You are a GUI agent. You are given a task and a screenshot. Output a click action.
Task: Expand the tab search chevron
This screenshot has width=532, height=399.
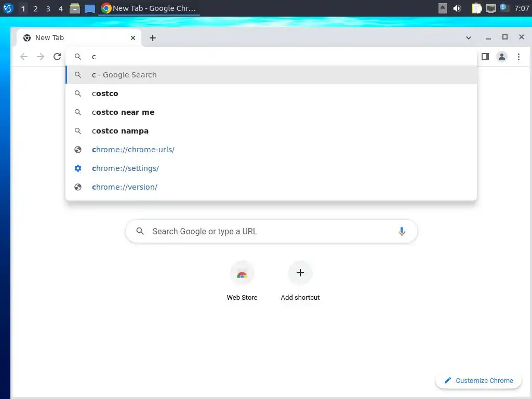point(469,37)
